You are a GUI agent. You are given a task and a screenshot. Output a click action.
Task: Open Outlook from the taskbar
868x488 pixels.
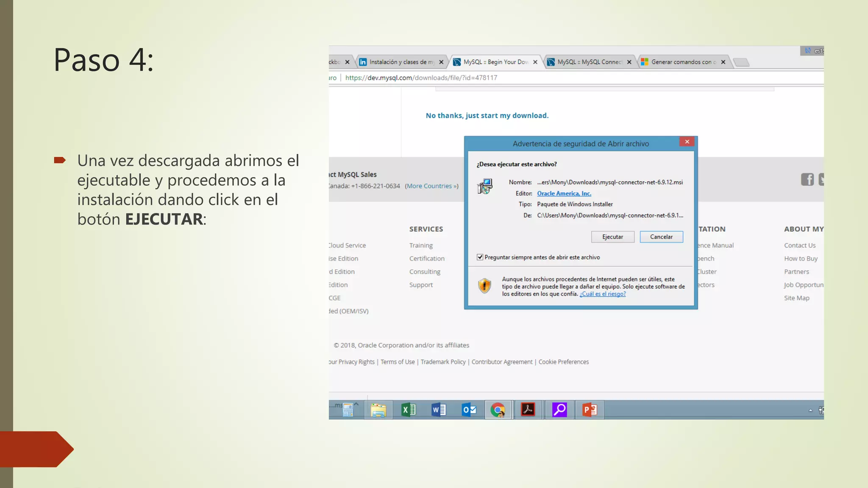469,410
